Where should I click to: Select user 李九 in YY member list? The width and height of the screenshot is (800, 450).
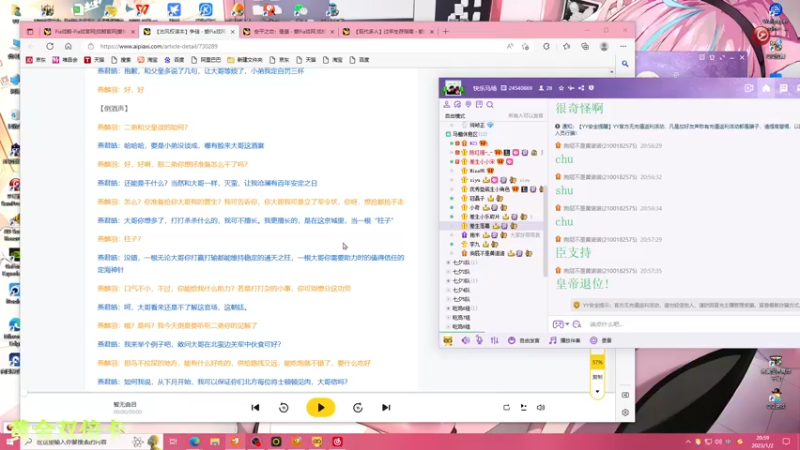click(474, 244)
